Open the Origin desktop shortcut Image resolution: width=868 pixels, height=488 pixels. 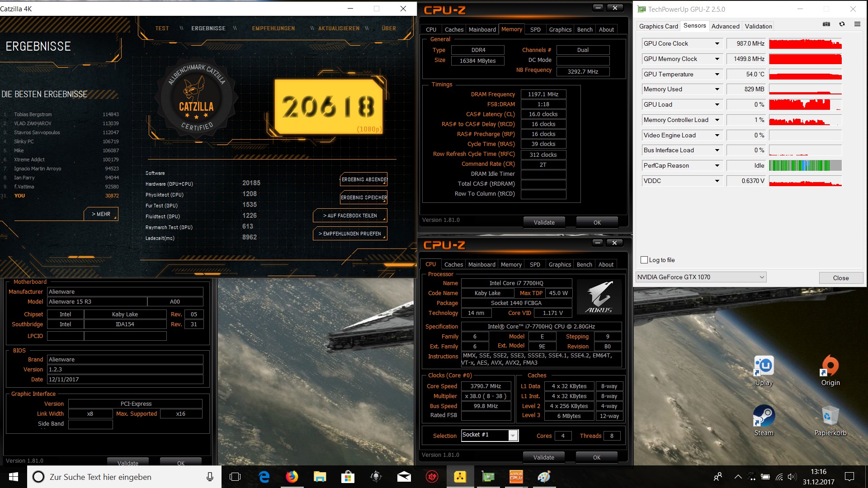[830, 371]
